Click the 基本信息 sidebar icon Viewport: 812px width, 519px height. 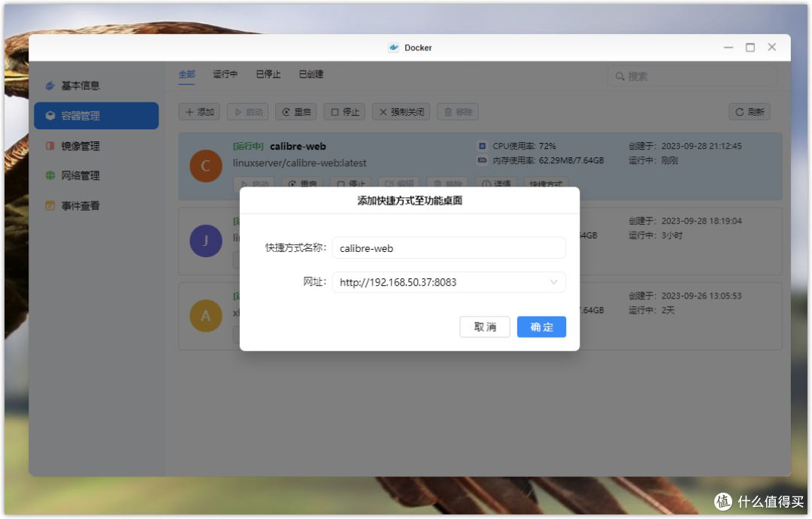(x=50, y=86)
